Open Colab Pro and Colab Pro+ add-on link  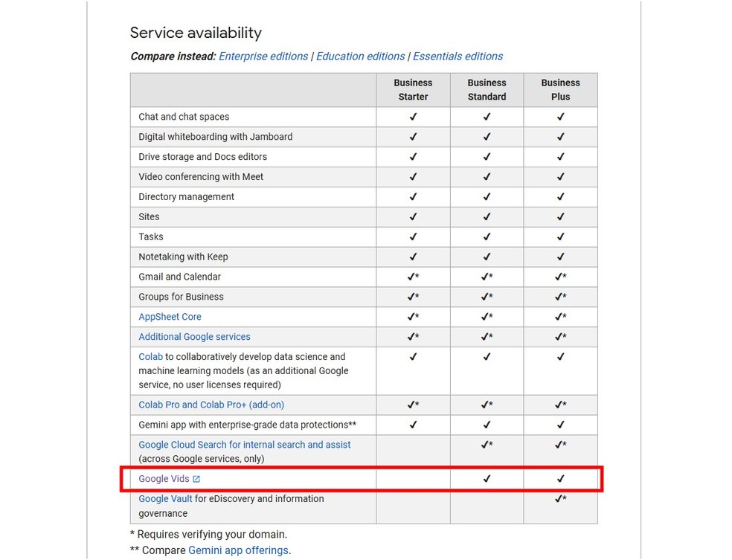pyautogui.click(x=211, y=405)
